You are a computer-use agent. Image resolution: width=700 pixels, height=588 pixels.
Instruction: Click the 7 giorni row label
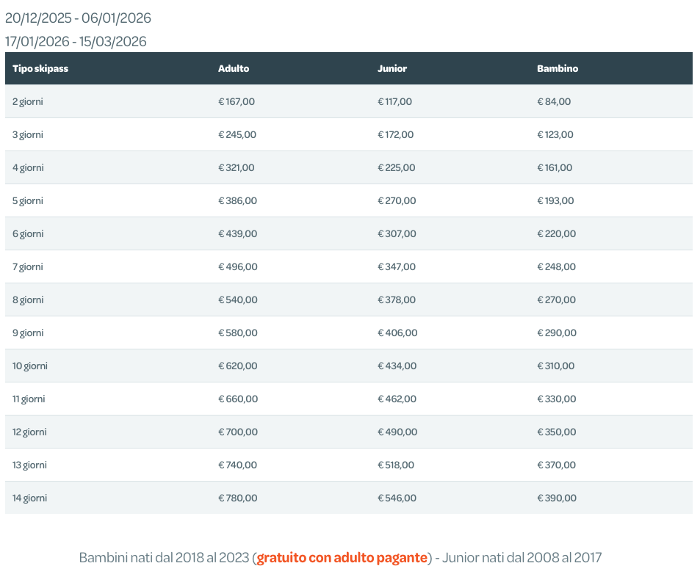tap(28, 266)
